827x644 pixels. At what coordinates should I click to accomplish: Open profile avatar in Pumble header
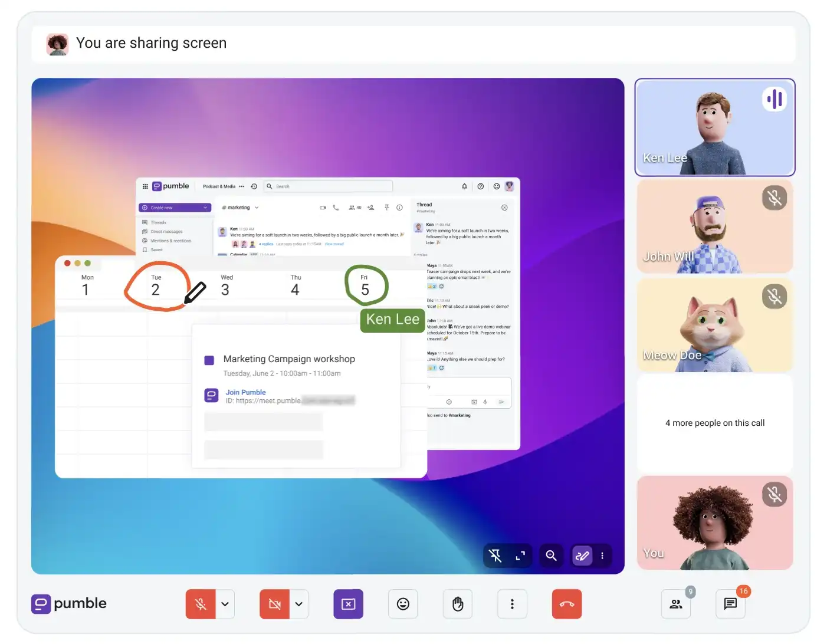[x=510, y=186]
